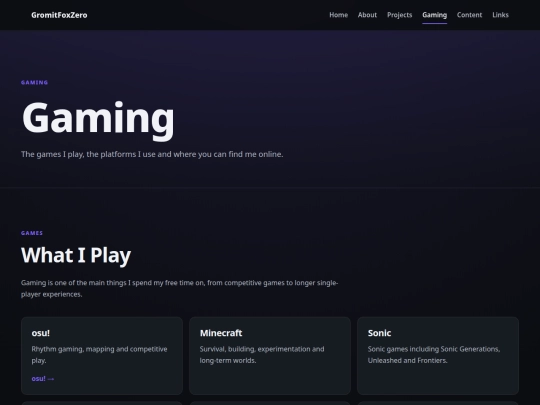The width and height of the screenshot is (540, 405).
Task: Click the What I Play heading
Action: (76, 256)
